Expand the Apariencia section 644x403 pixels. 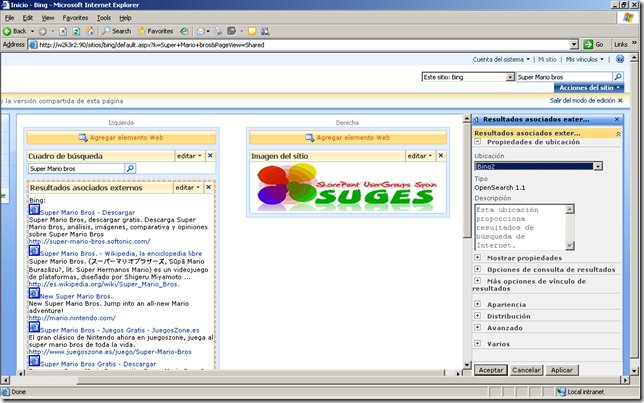pos(478,304)
